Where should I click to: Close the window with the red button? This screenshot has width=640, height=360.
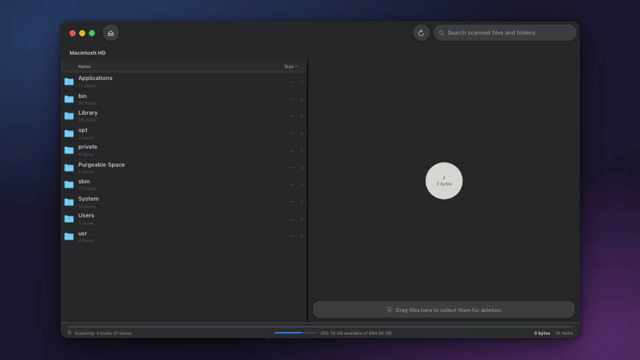tap(72, 33)
